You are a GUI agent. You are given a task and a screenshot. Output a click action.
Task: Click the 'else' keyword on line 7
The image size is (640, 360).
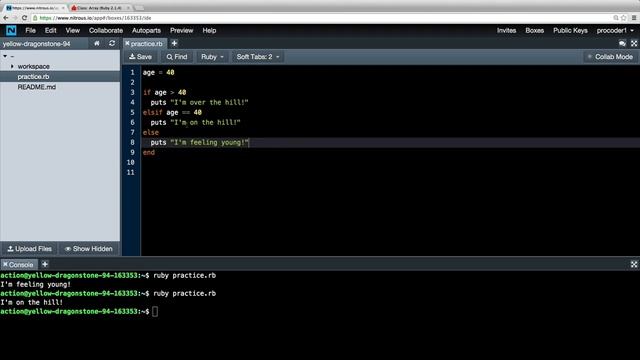coord(151,132)
